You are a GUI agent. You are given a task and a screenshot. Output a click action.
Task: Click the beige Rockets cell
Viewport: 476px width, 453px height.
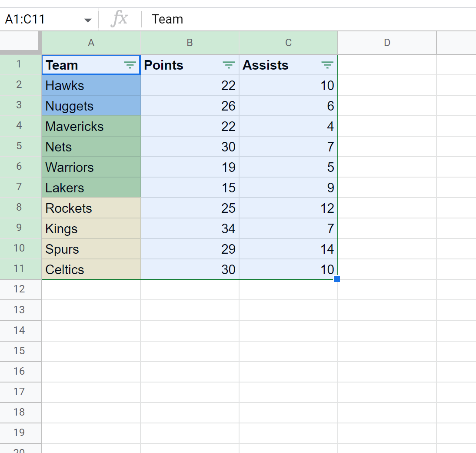click(x=91, y=208)
